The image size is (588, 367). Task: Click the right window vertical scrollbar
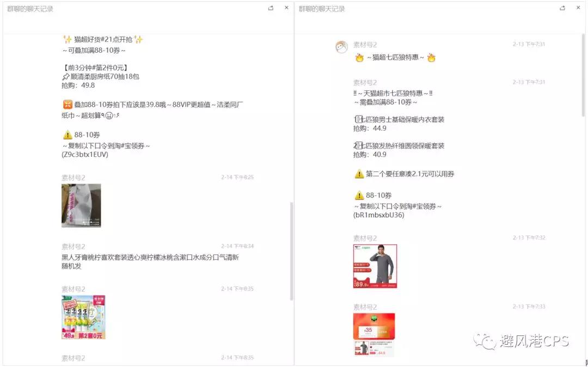click(x=583, y=75)
